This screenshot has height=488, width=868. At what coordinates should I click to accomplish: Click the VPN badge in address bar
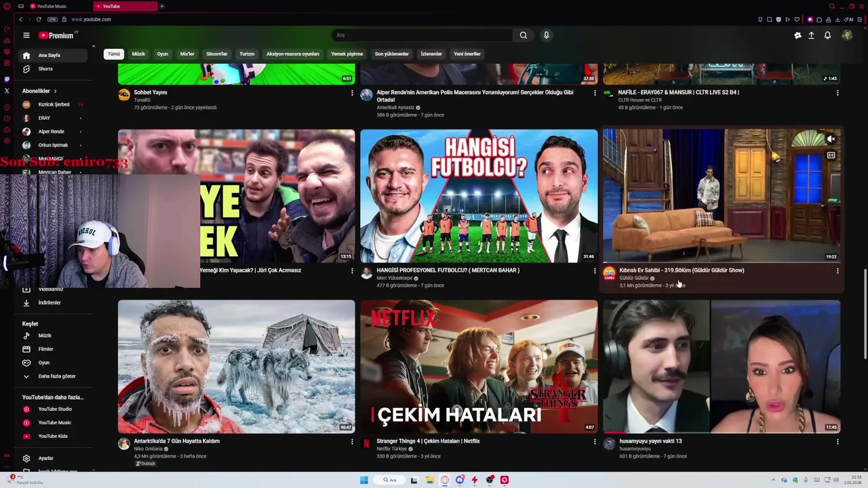coord(52,19)
